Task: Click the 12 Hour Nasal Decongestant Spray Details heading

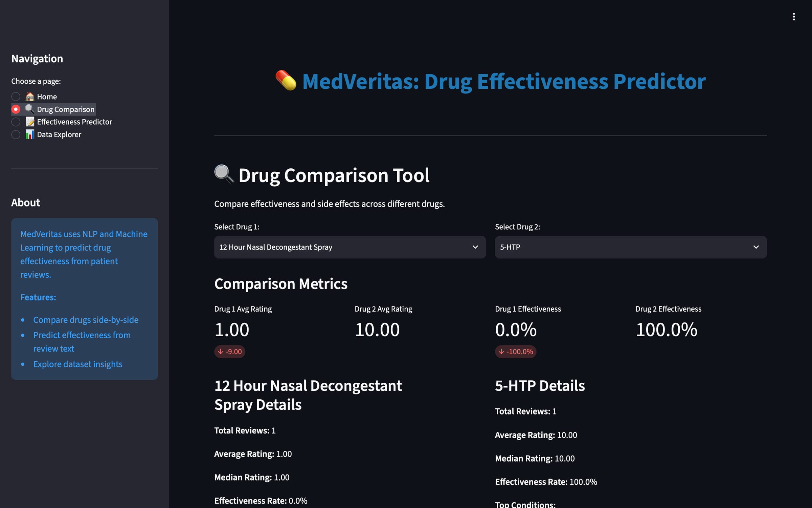Action: pos(308,395)
